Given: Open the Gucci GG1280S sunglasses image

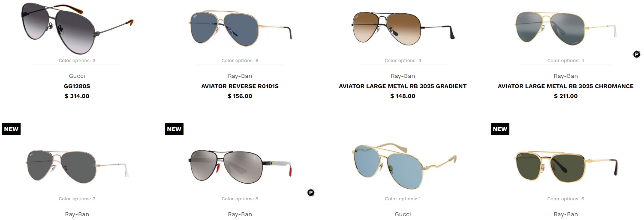Looking at the screenshot, I should coord(77,25).
